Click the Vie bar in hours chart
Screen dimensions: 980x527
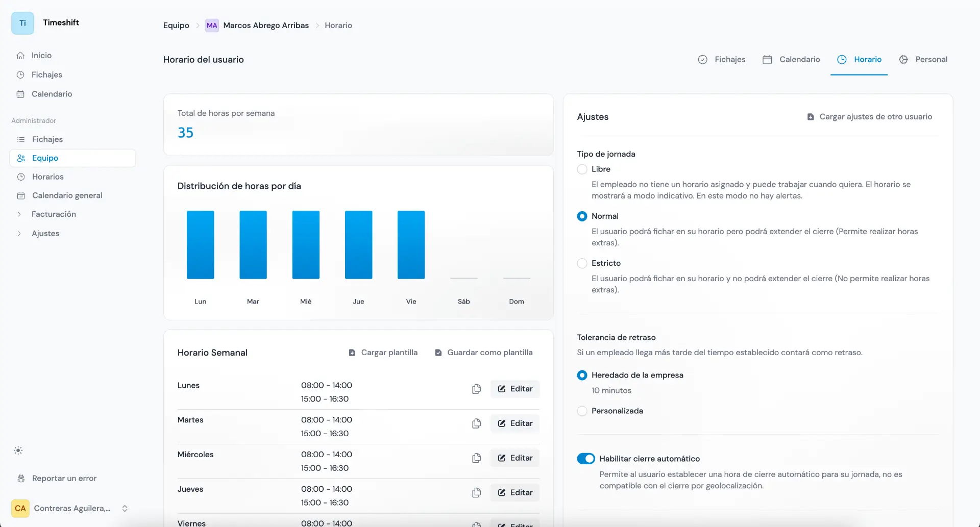click(411, 245)
